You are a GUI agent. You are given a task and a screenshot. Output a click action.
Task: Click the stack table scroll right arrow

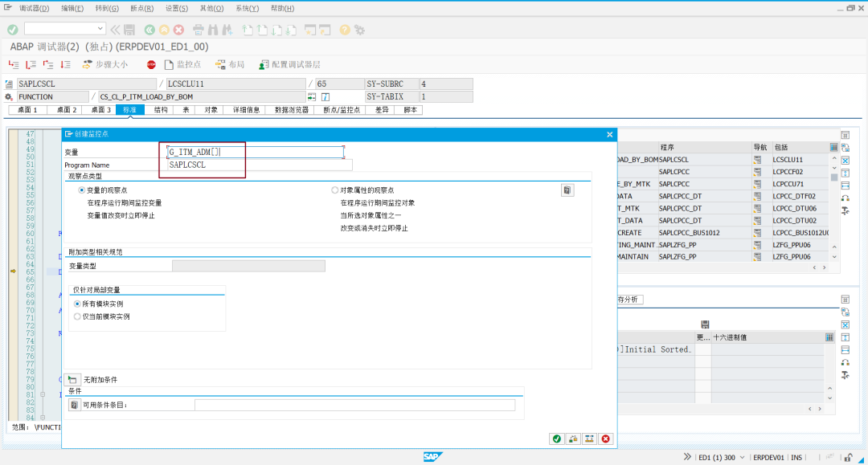point(825,267)
